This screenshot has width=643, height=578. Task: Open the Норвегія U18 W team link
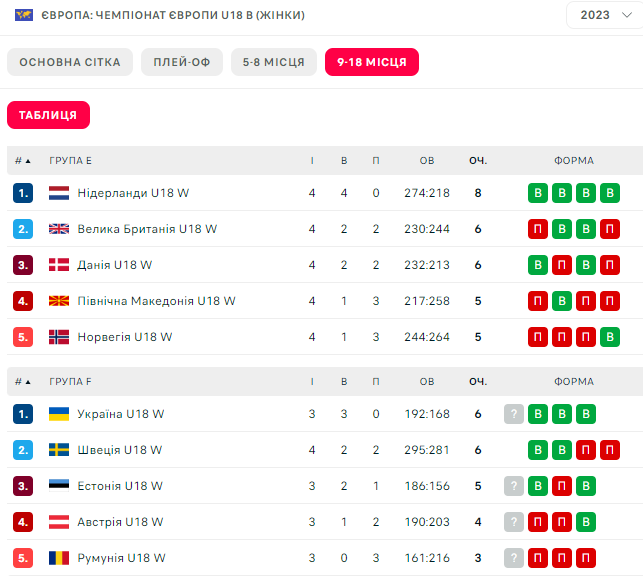tap(124, 337)
